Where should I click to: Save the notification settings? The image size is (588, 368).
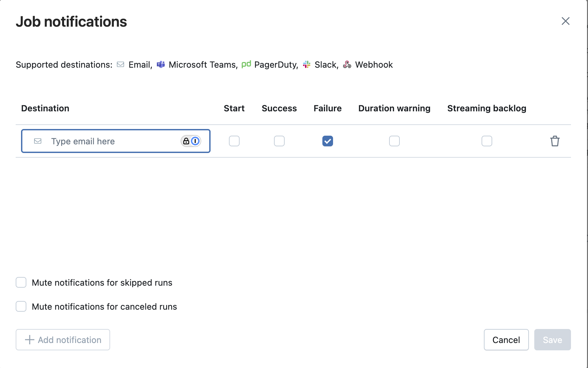pyautogui.click(x=552, y=340)
